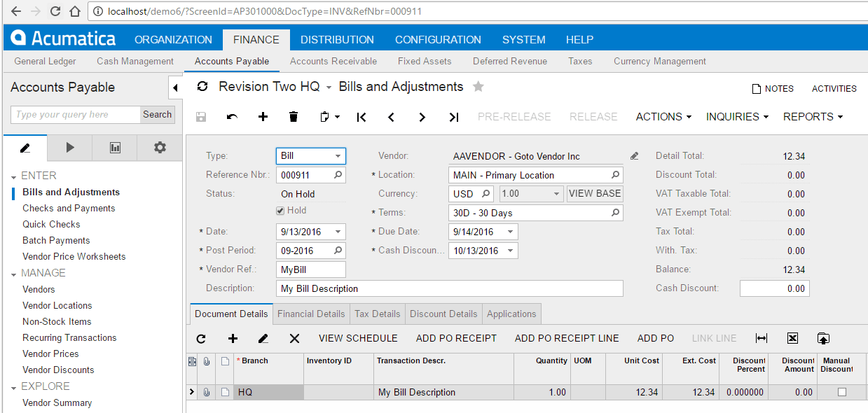Click the sidebar query search box
Screen dimensions: 868x413
[76, 115]
